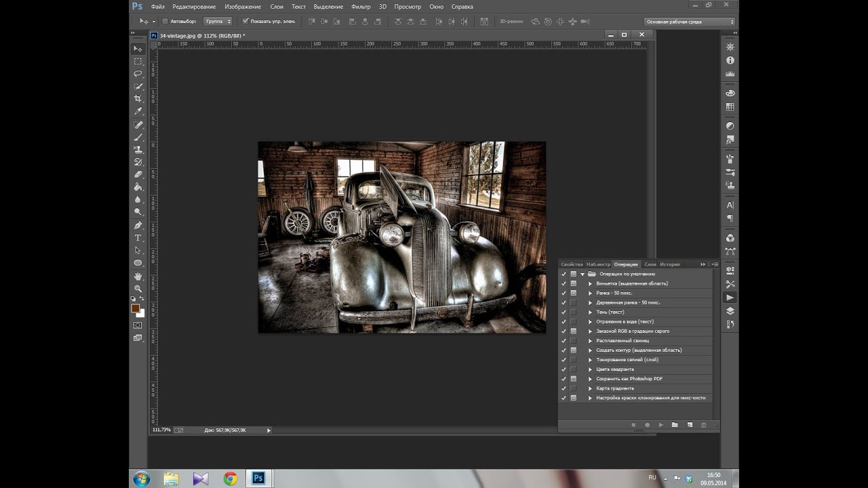
Task: Select the 34-vintage.jpg document tab
Action: point(202,35)
